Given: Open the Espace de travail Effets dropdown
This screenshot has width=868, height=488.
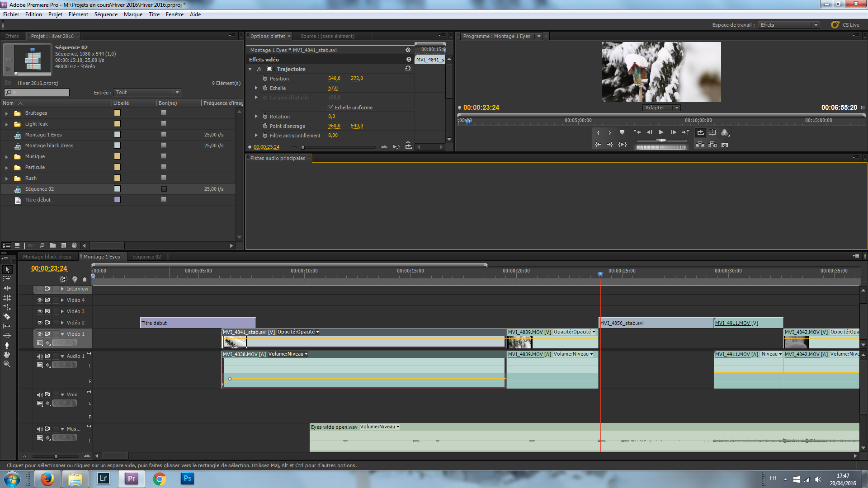Looking at the screenshot, I should pos(789,25).
